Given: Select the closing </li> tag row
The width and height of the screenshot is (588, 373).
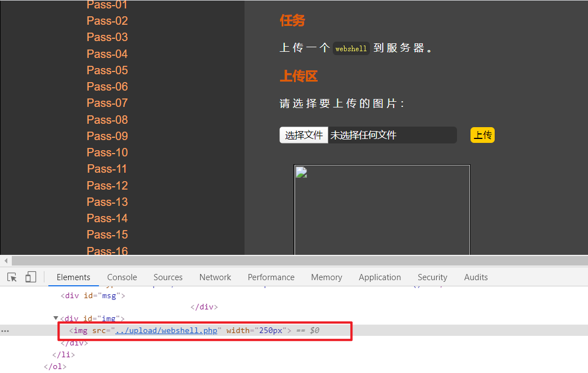Looking at the screenshot, I should tap(64, 354).
